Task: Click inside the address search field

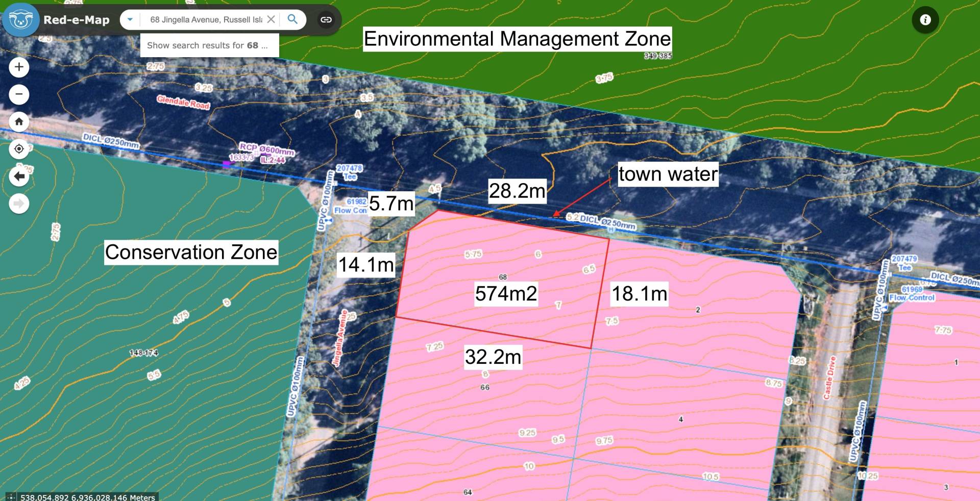Action: [x=206, y=19]
